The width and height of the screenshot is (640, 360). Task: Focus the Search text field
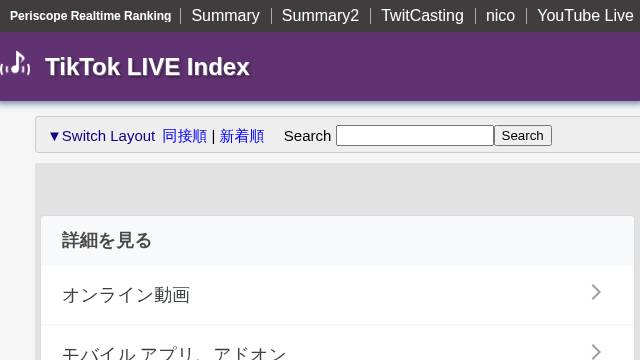click(x=415, y=136)
